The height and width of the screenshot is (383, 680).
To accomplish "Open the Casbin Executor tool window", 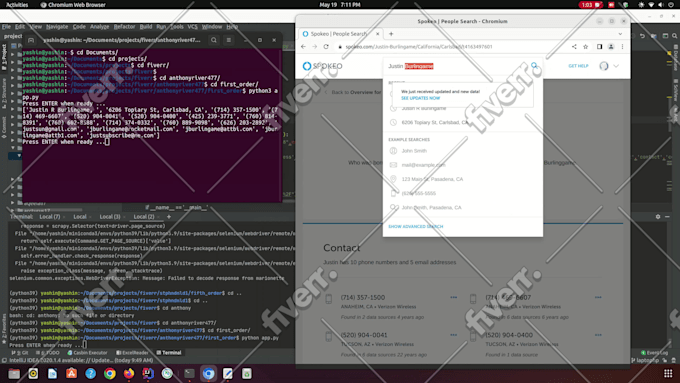I will click(x=87, y=353).
